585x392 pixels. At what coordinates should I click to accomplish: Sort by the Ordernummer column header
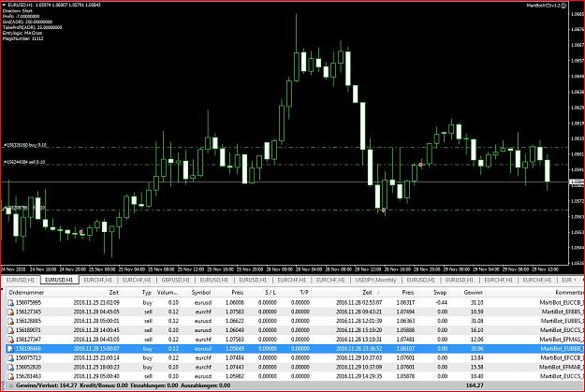[x=26, y=293]
